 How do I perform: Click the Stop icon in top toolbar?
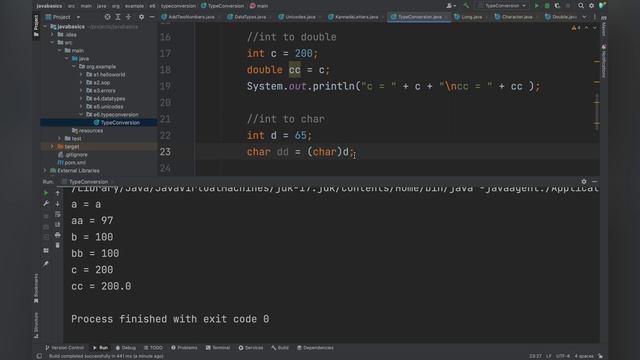pos(568,6)
